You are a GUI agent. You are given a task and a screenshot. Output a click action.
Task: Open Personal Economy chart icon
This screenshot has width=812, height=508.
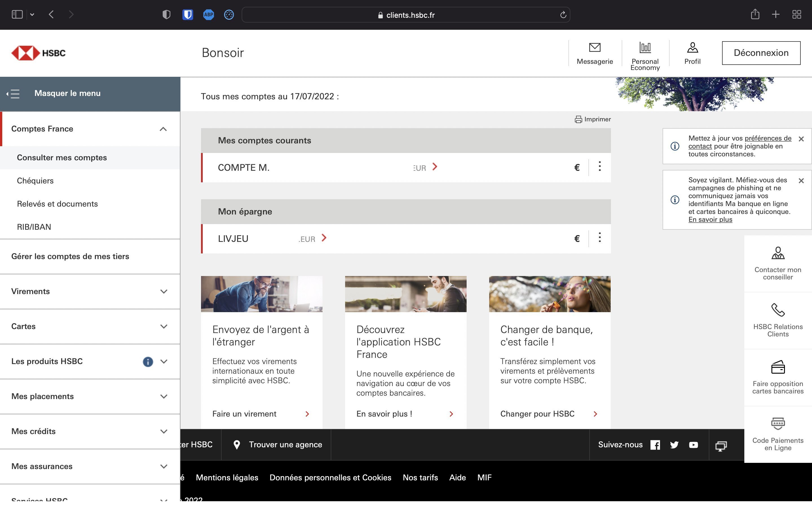(645, 47)
